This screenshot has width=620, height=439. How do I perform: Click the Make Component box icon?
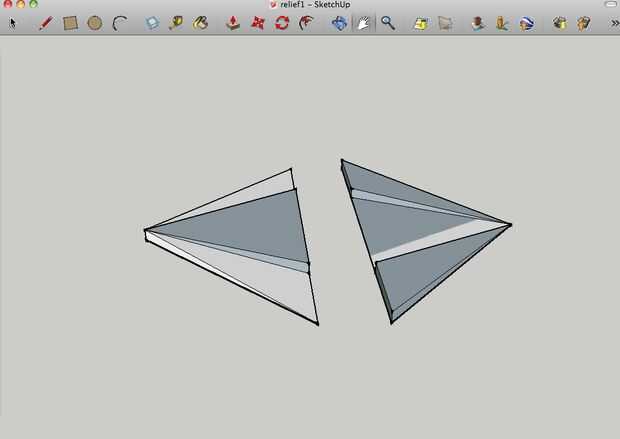click(x=152, y=23)
